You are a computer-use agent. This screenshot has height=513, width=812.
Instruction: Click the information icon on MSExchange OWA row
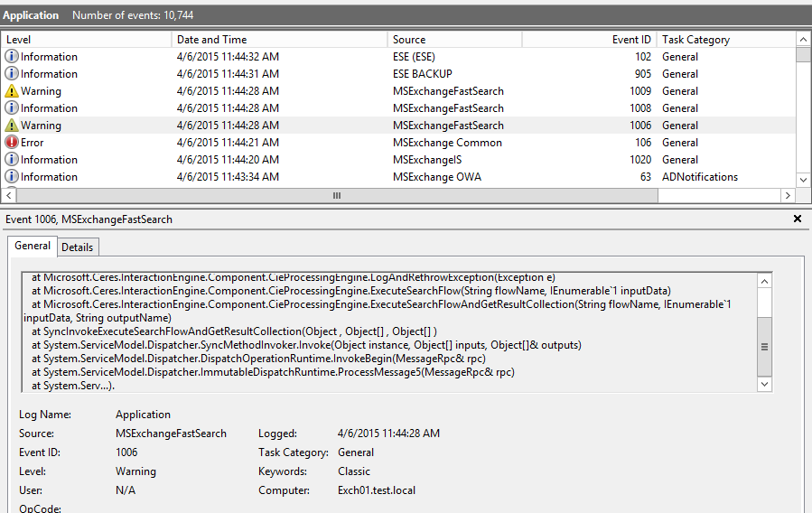click(12, 176)
